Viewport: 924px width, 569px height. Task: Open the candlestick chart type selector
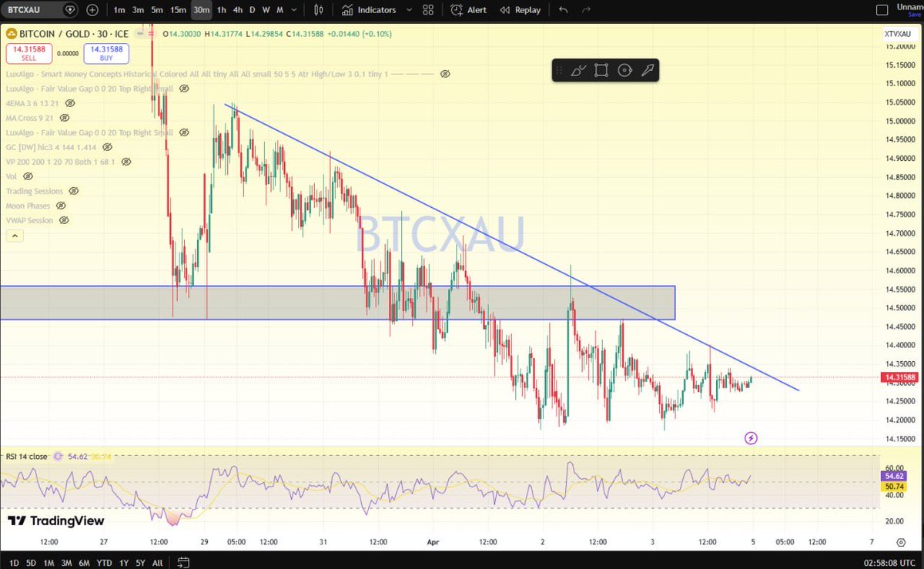coord(320,10)
